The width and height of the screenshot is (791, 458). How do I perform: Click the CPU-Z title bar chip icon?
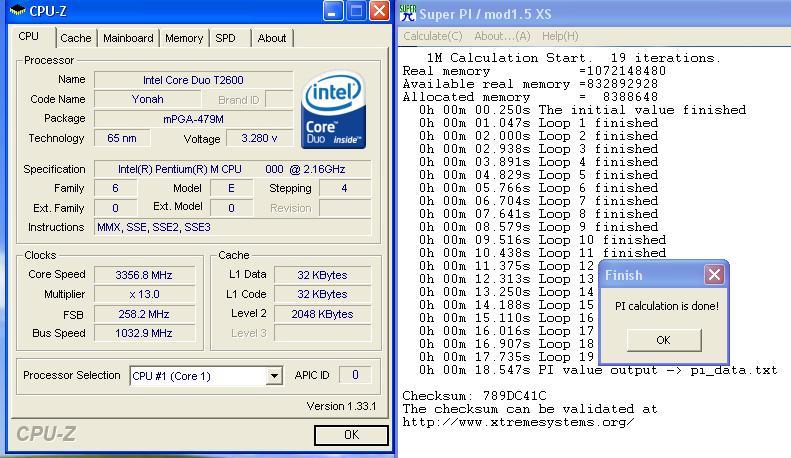pyautogui.click(x=18, y=10)
